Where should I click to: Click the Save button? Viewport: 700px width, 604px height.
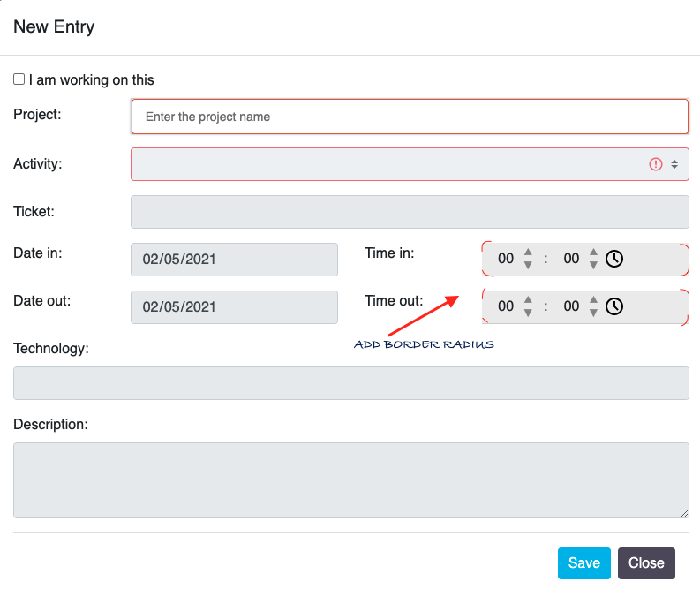584,562
